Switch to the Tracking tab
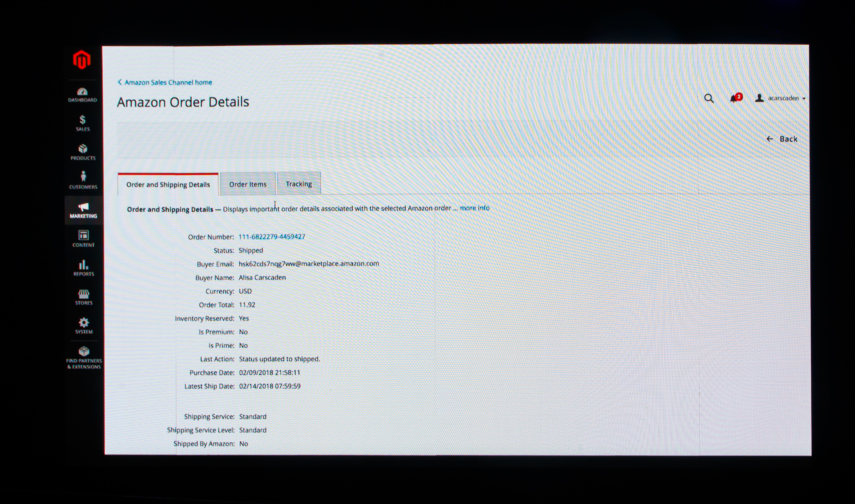The height and width of the screenshot is (504, 855). 299,184
